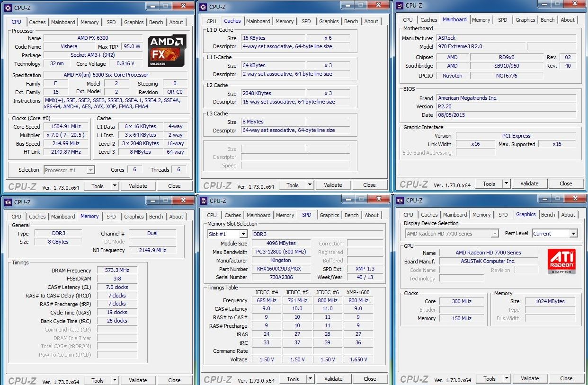Click Validate button in the SPD tab window
This screenshot has height=385, width=588.
click(333, 379)
